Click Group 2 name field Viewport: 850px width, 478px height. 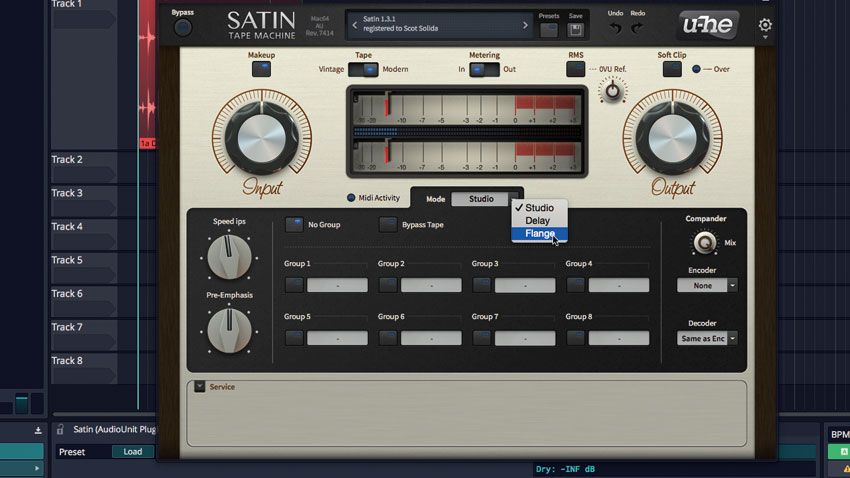[x=431, y=285]
